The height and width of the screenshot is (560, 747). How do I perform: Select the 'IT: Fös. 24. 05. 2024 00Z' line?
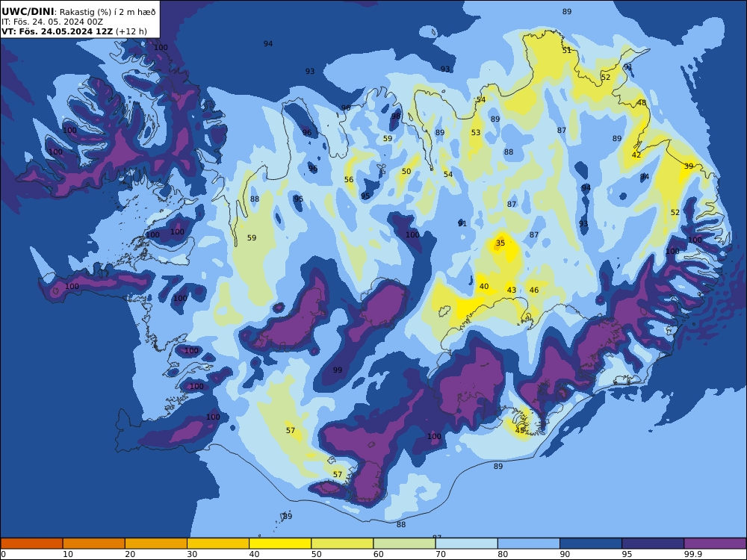52,22
